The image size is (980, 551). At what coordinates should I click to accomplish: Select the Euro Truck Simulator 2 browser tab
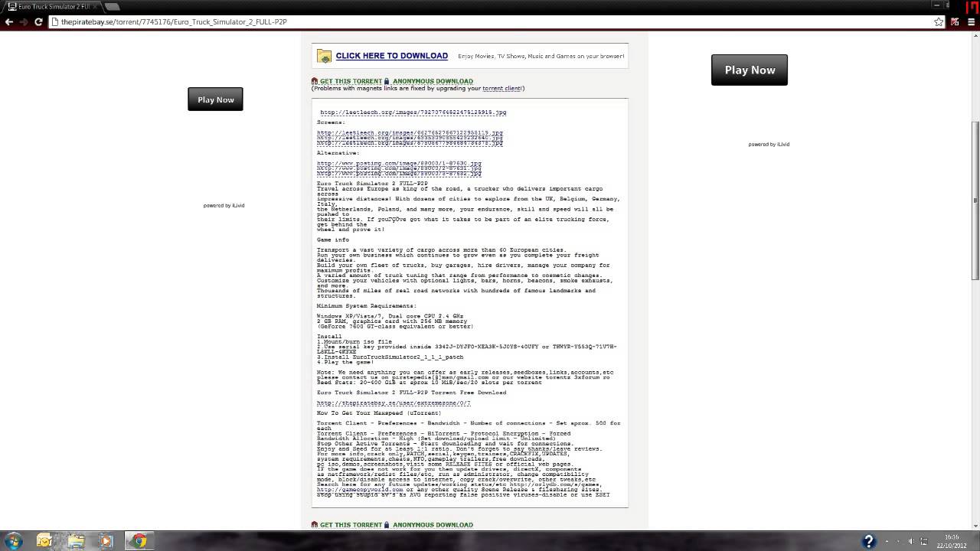pyautogui.click(x=52, y=7)
